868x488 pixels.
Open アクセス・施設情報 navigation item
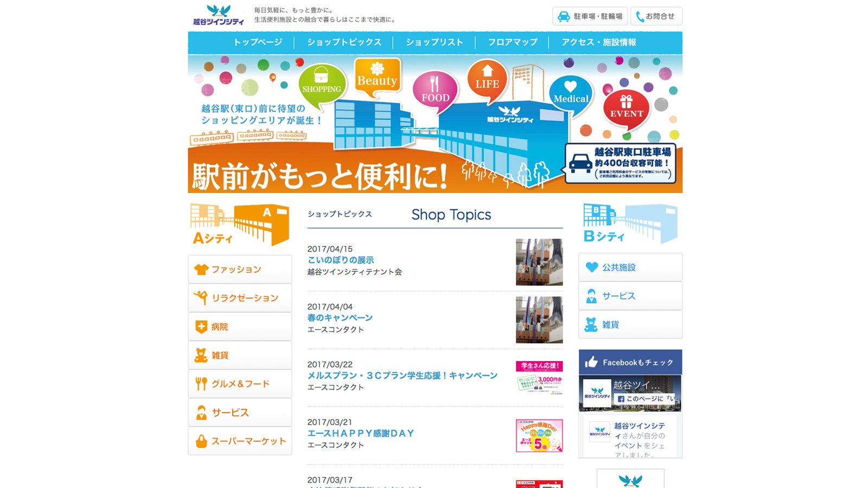coord(599,42)
